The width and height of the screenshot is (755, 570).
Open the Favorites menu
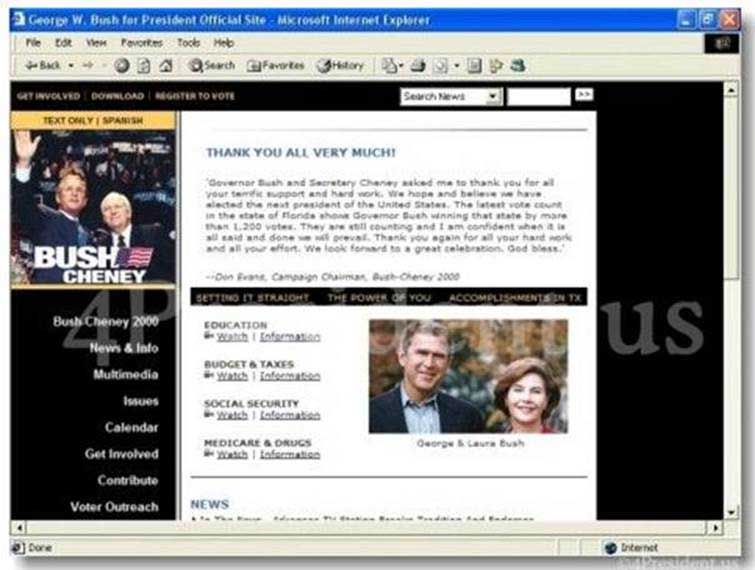point(142,43)
